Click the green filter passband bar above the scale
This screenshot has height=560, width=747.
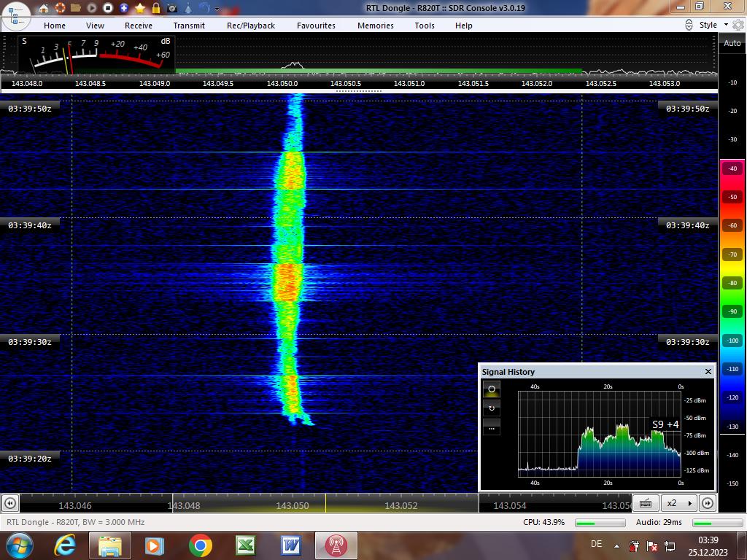[379, 71]
